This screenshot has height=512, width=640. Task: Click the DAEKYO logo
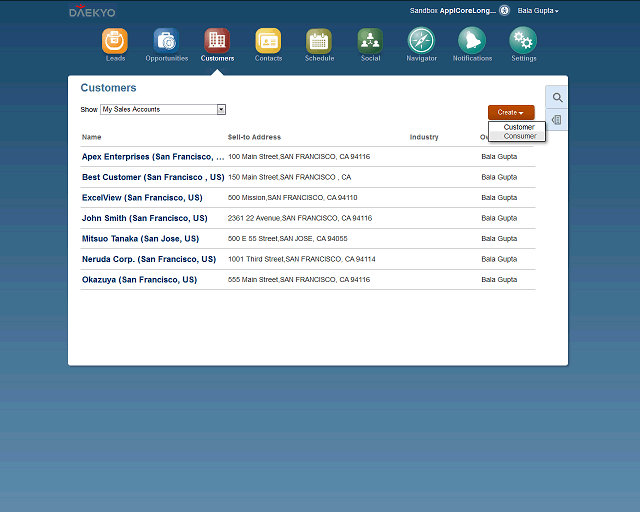(92, 11)
